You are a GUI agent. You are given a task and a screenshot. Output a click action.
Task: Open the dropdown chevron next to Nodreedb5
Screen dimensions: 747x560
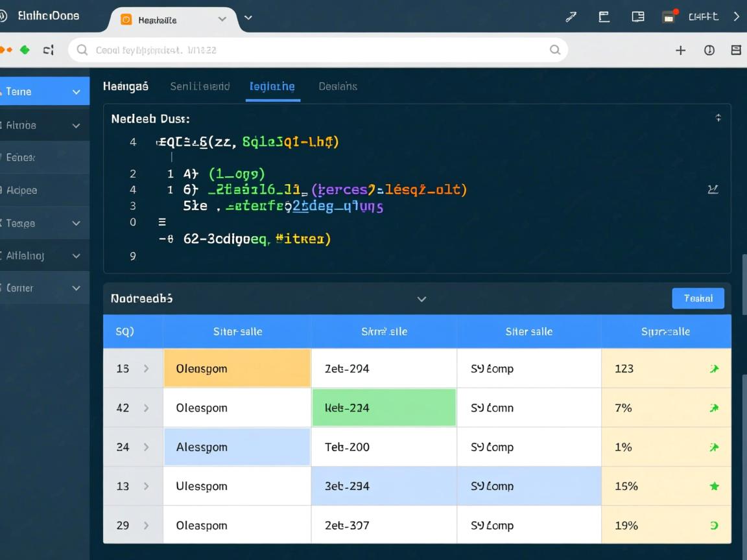[421, 299]
